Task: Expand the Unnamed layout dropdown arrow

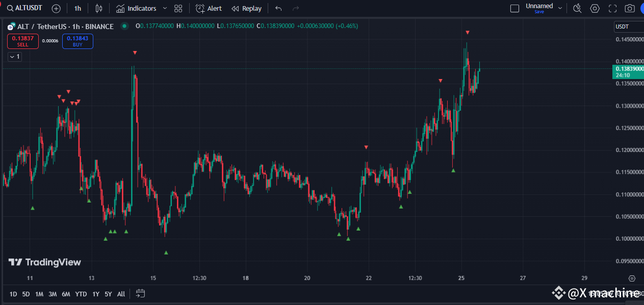Action: tap(560, 8)
